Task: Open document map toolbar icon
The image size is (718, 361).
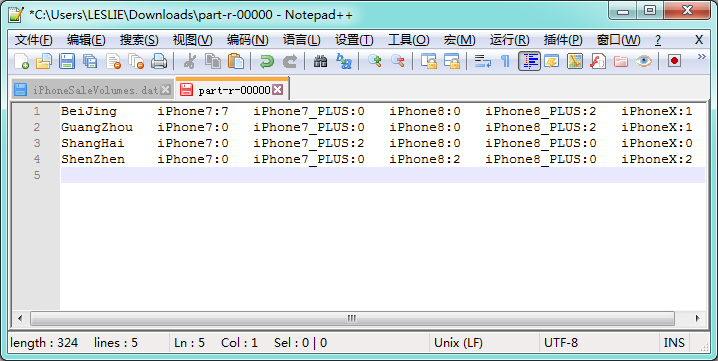Action: pos(575,61)
